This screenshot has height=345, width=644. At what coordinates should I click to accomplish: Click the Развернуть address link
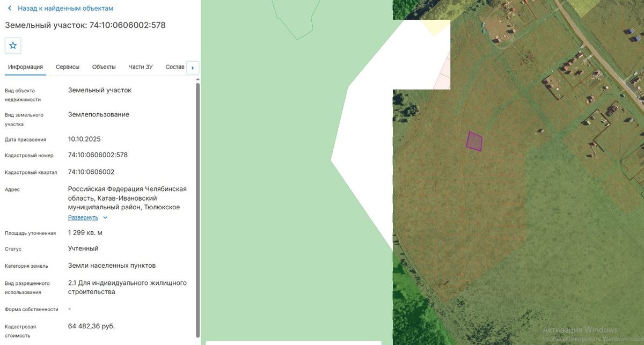[x=83, y=217]
